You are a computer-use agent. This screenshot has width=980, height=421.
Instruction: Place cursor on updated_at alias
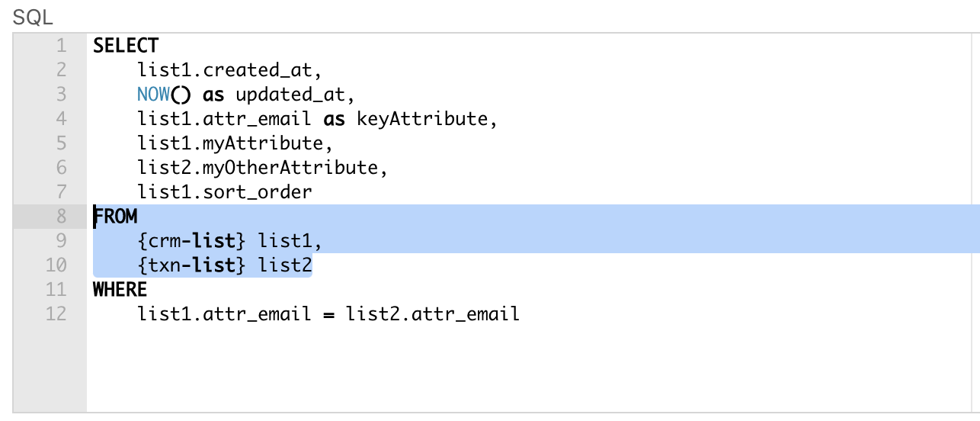coord(290,95)
